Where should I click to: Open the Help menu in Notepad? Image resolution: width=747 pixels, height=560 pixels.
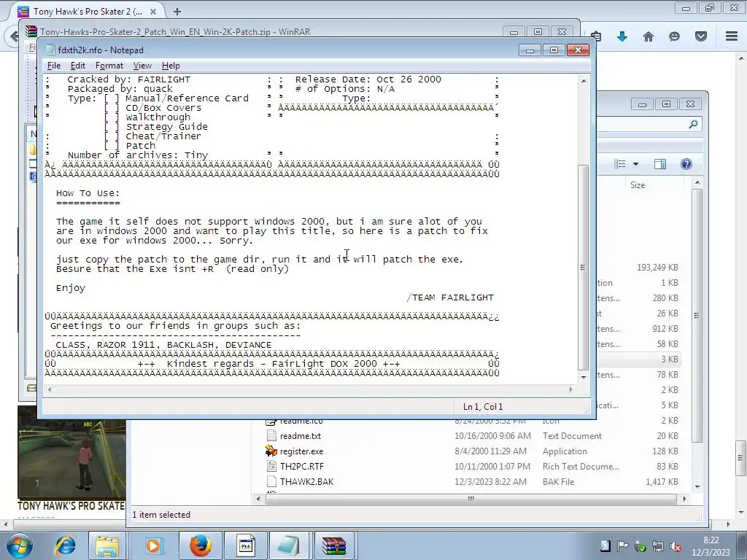click(171, 66)
